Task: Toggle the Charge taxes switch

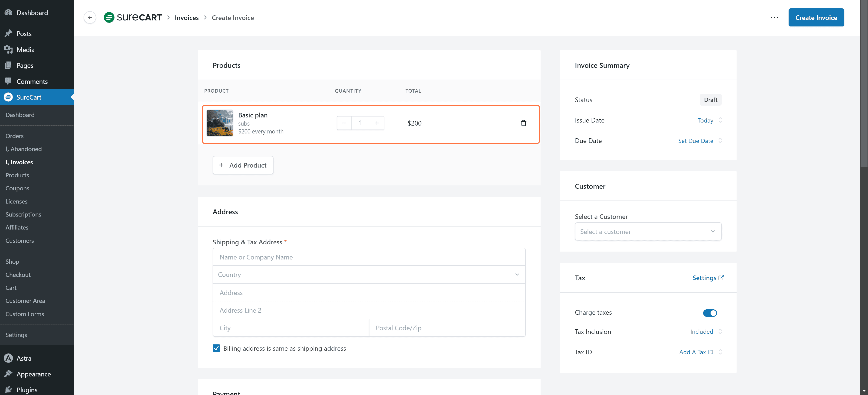Action: pyautogui.click(x=710, y=313)
